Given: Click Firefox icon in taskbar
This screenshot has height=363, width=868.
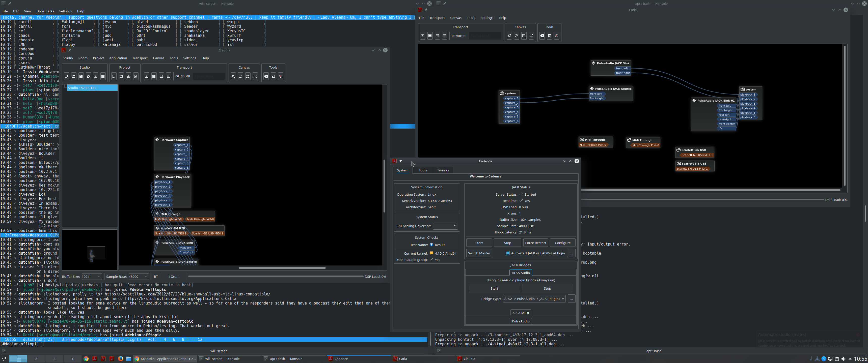Looking at the screenshot, I should click(x=120, y=359).
